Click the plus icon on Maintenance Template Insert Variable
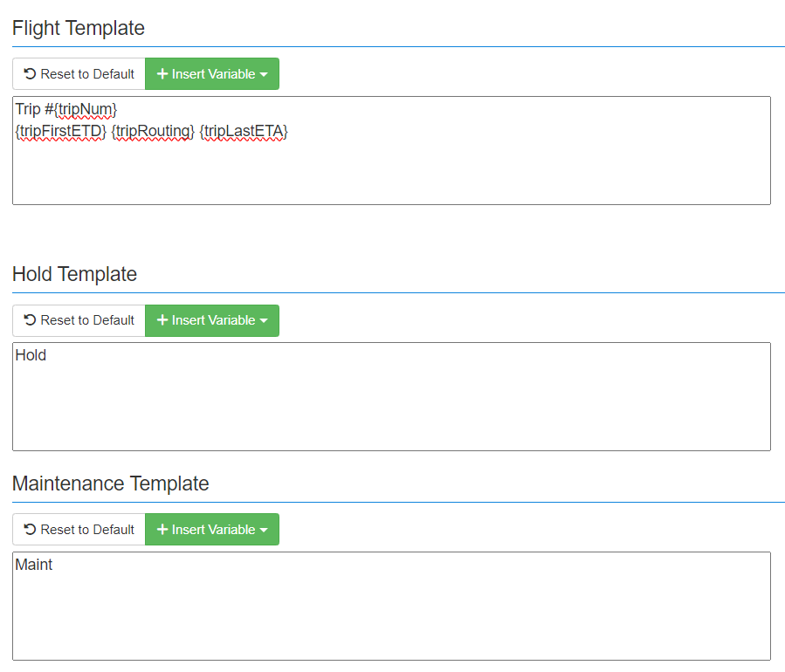Image resolution: width=785 pixels, height=672 pixels. pos(162,530)
